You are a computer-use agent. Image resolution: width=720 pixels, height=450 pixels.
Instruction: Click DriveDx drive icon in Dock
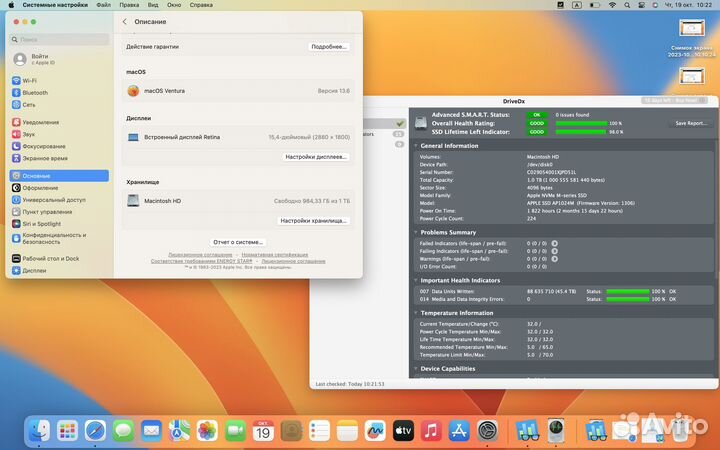[556, 431]
